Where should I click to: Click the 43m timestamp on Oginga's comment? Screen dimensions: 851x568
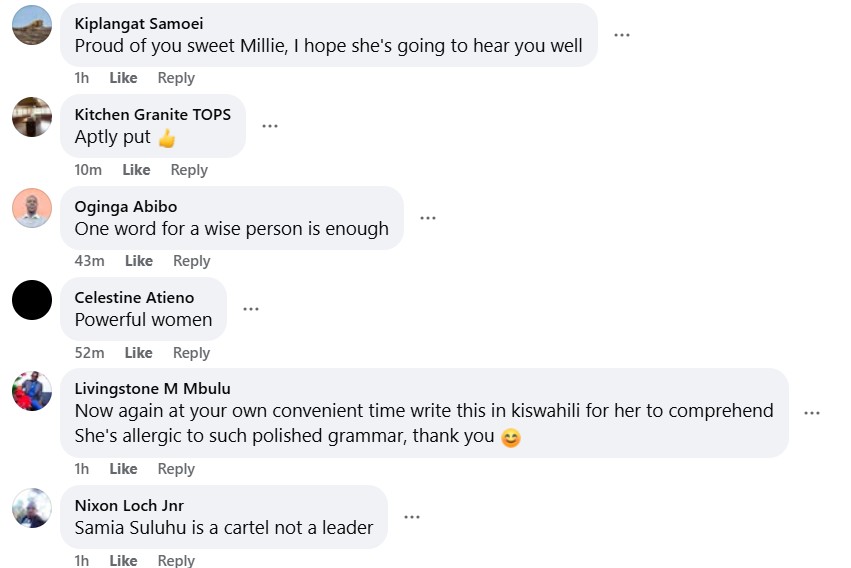coord(89,261)
